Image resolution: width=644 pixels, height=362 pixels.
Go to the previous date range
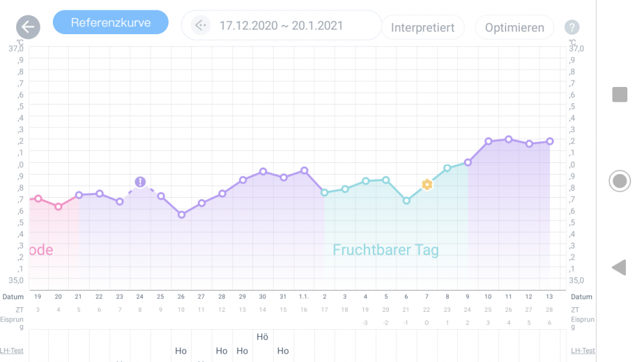200,26
